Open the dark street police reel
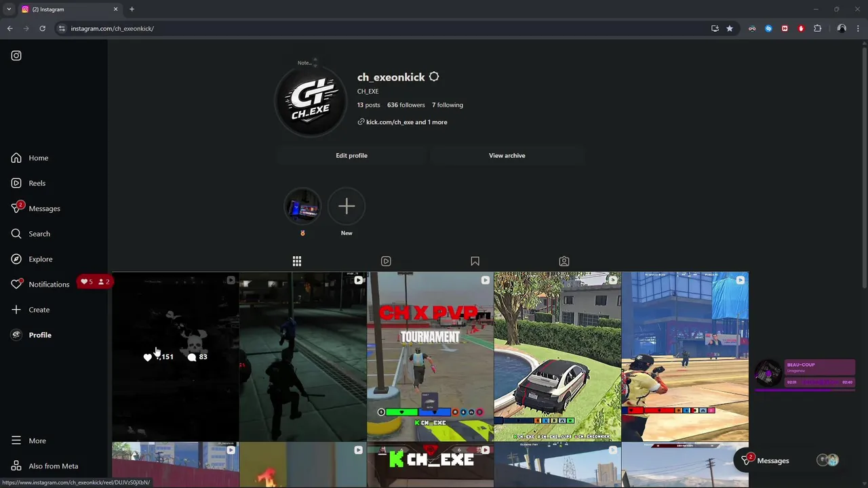 [302, 357]
